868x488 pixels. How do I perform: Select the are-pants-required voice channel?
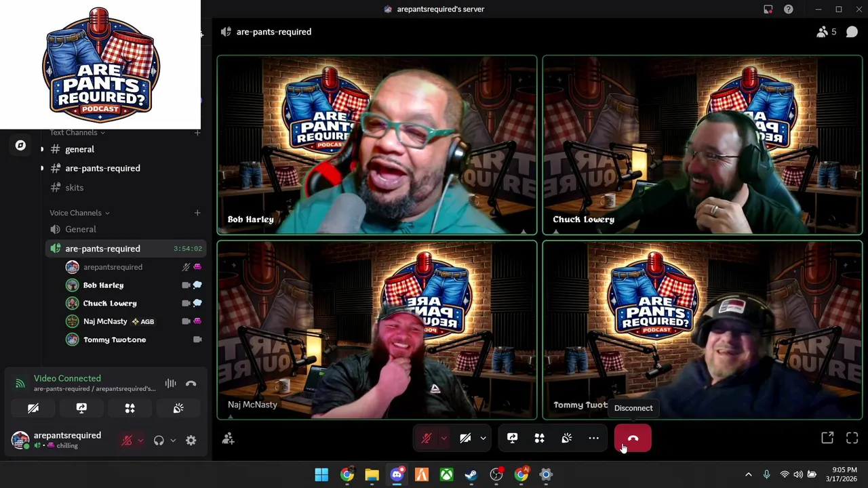pyautogui.click(x=125, y=249)
